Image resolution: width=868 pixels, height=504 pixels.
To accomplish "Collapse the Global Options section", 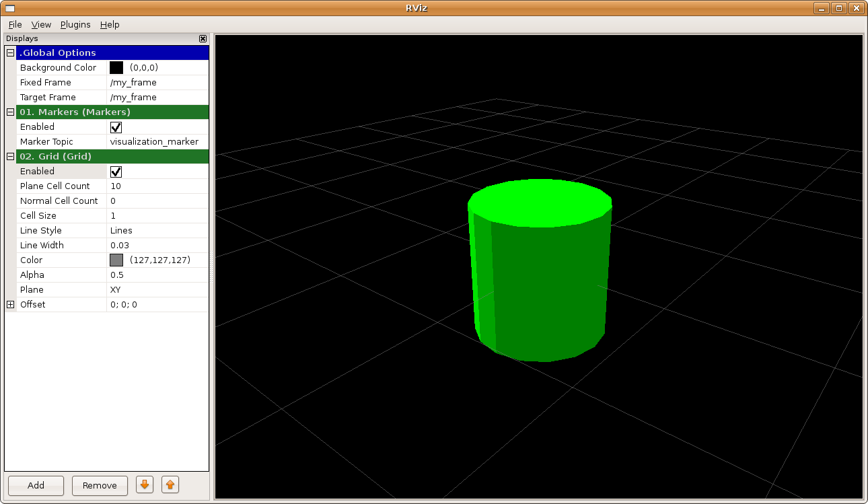I will (x=10, y=52).
